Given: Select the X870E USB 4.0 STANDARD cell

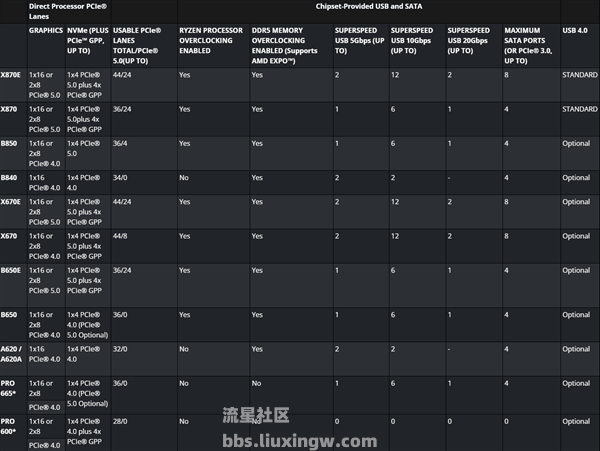Looking at the screenshot, I should [580, 75].
